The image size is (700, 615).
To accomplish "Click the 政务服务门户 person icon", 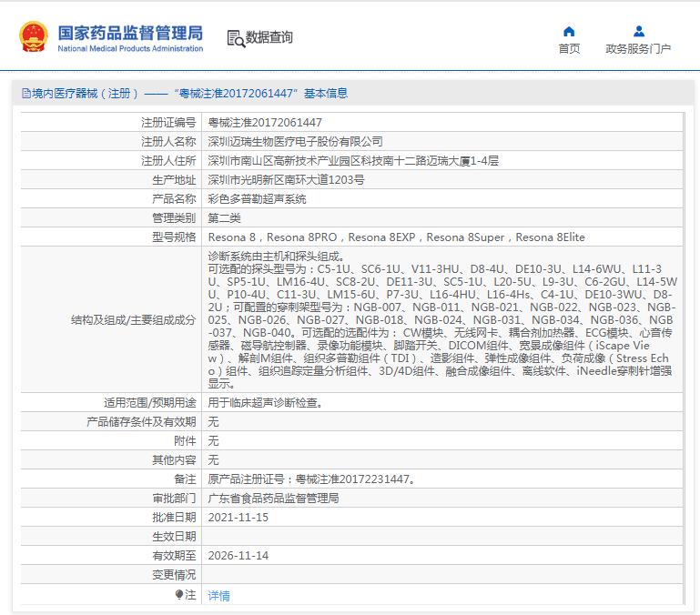I will tap(638, 31).
